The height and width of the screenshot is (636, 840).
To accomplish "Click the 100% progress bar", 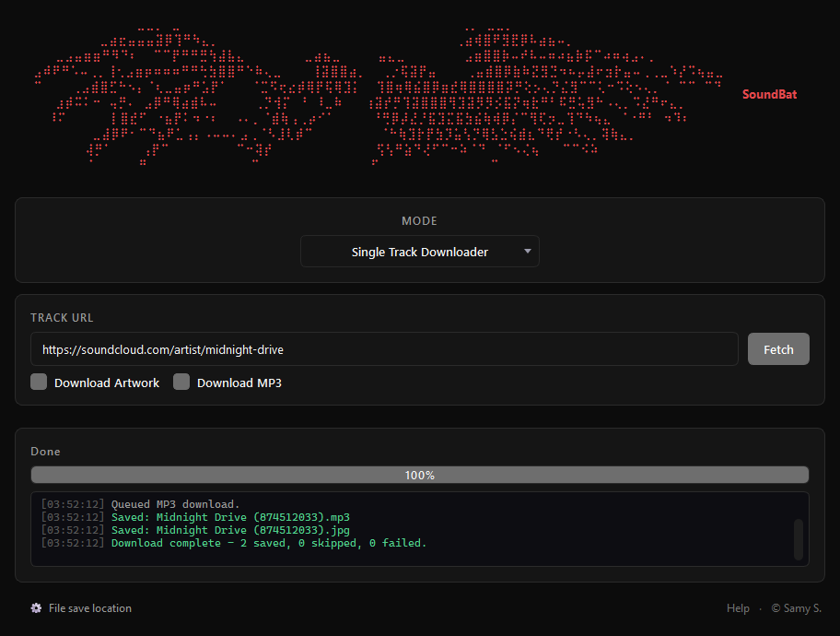I will tap(419, 475).
